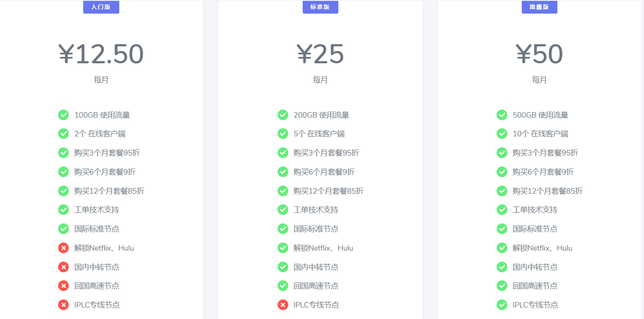Click red cross beside IPLC专线节点 in 入门版
Screen dimensions: 644x319
coord(63,305)
